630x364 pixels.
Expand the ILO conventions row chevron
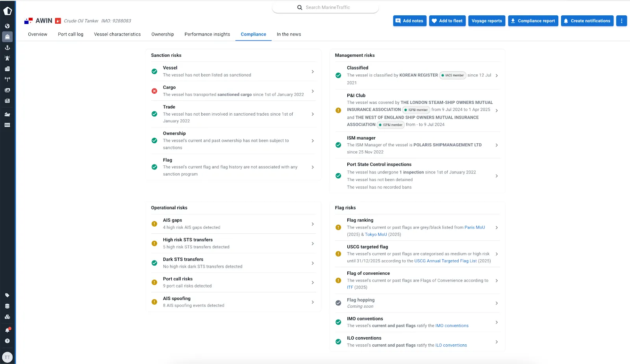[497, 342]
